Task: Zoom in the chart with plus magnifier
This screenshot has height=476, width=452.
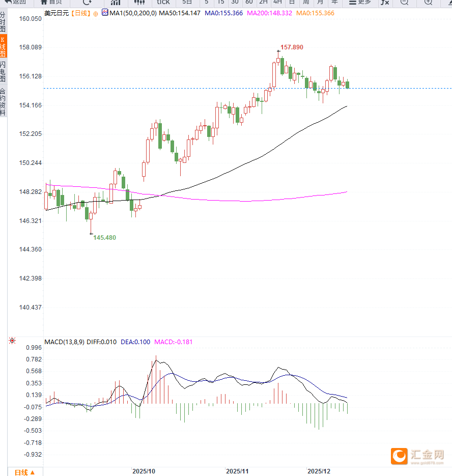Action: (428, 3)
